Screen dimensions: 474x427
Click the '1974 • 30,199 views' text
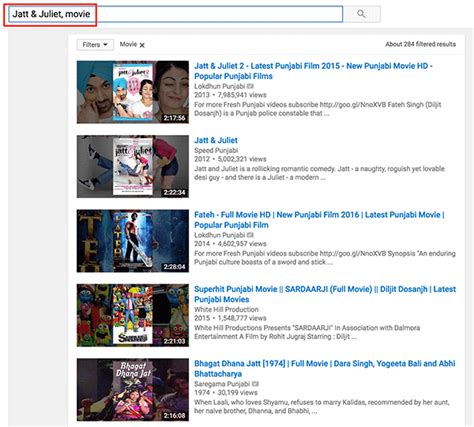(x=226, y=392)
